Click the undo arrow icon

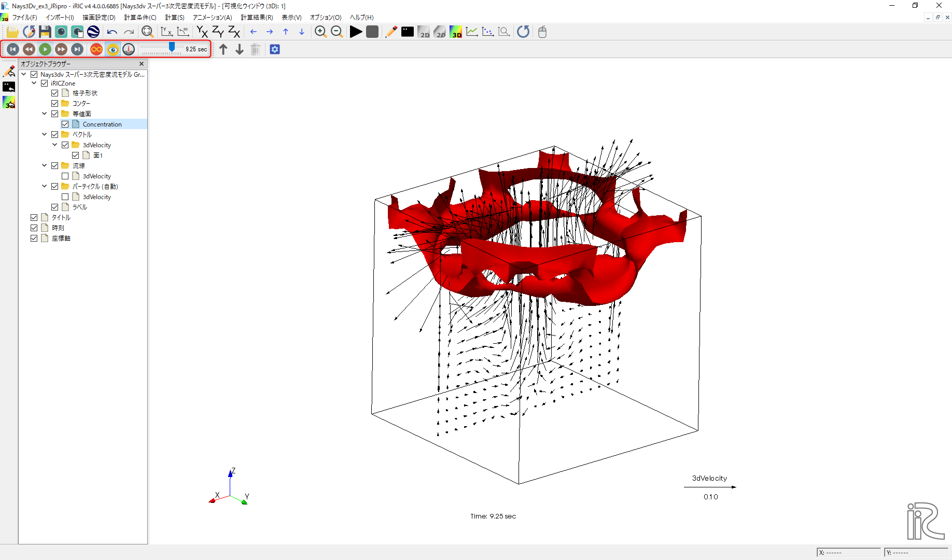pyautogui.click(x=112, y=32)
